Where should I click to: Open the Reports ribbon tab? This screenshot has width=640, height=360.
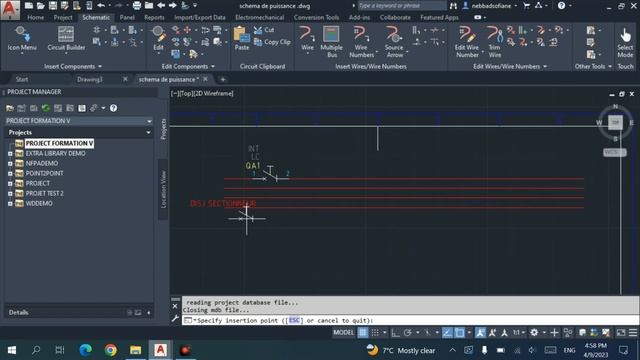(x=154, y=18)
